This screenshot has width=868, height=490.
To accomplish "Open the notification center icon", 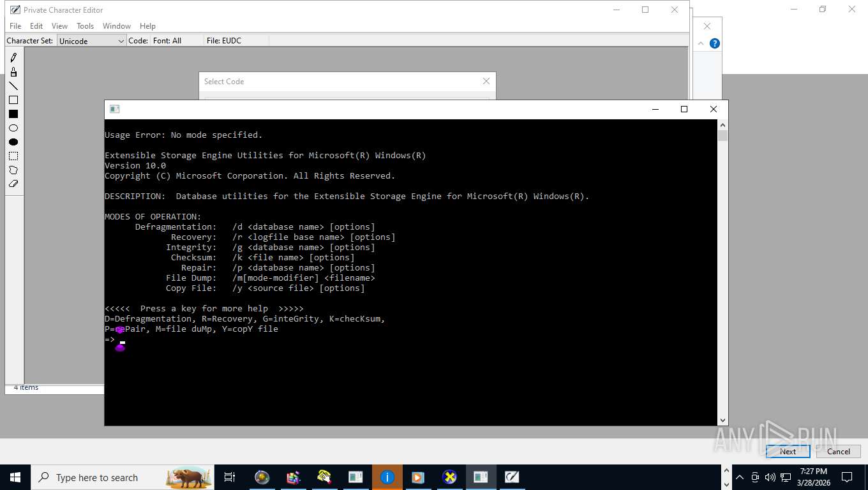I will click(847, 477).
